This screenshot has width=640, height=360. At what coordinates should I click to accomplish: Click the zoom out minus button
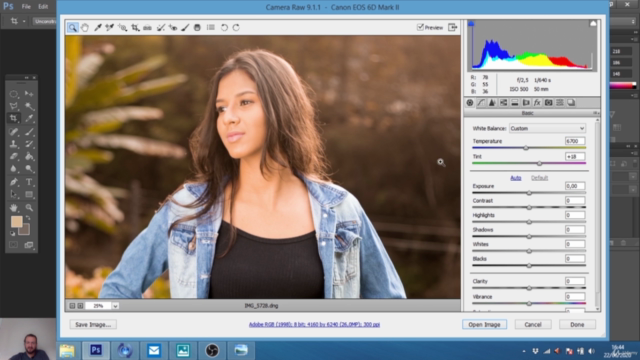click(x=72, y=306)
